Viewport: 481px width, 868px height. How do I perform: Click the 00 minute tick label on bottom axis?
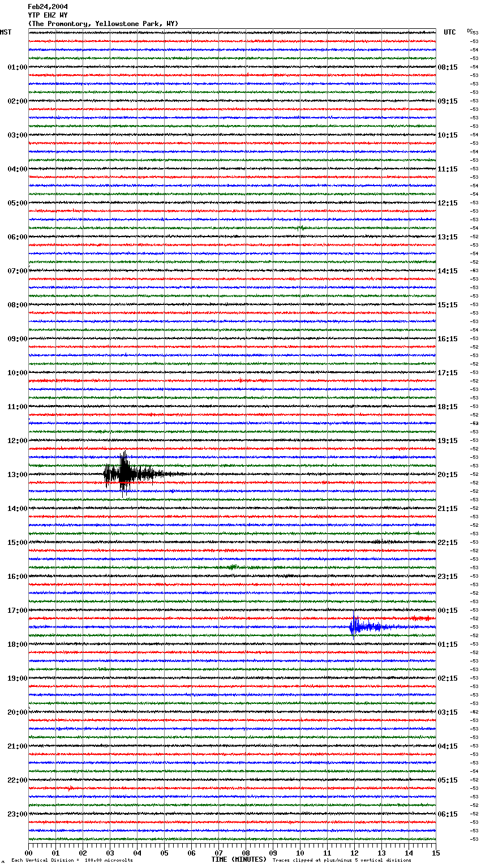(x=28, y=853)
